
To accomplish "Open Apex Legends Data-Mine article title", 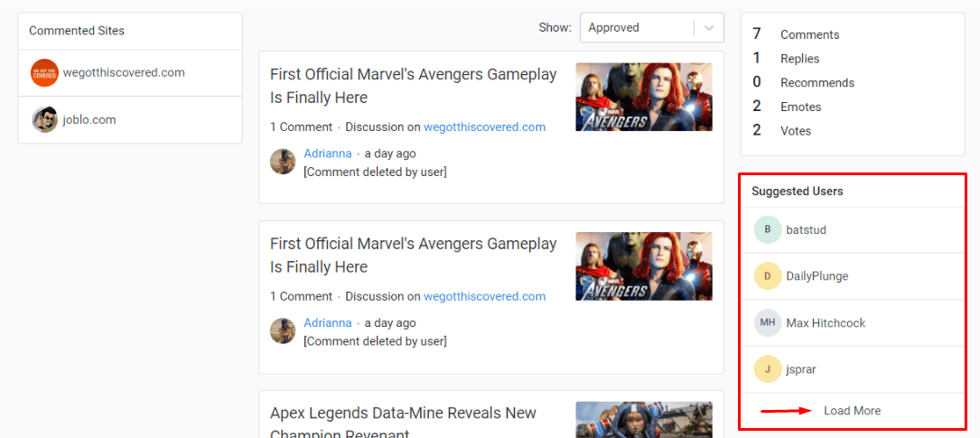I will click(403, 414).
